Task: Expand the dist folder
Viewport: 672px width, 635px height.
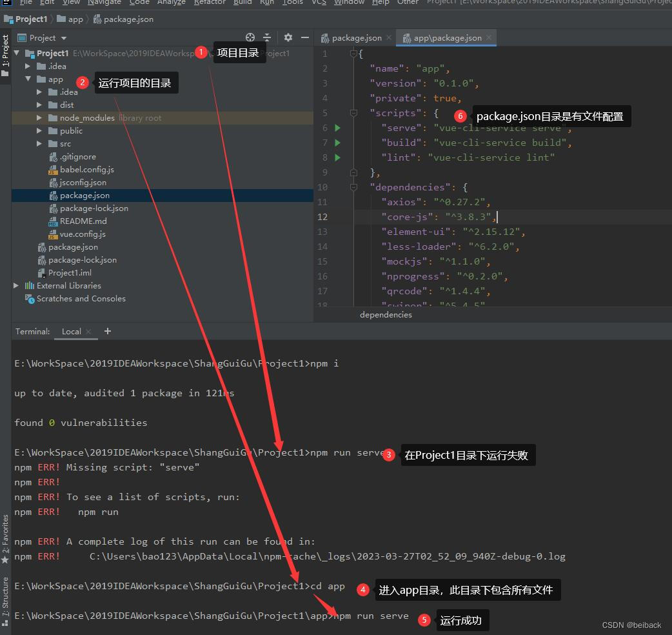Action: tap(39, 105)
